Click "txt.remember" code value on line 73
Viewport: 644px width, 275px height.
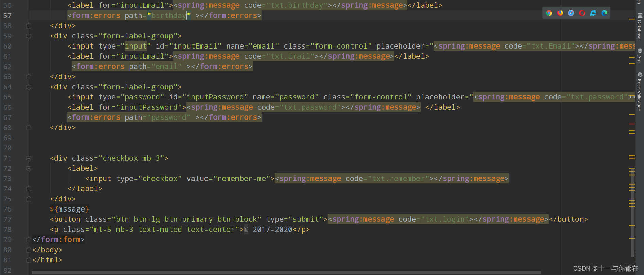coord(398,179)
